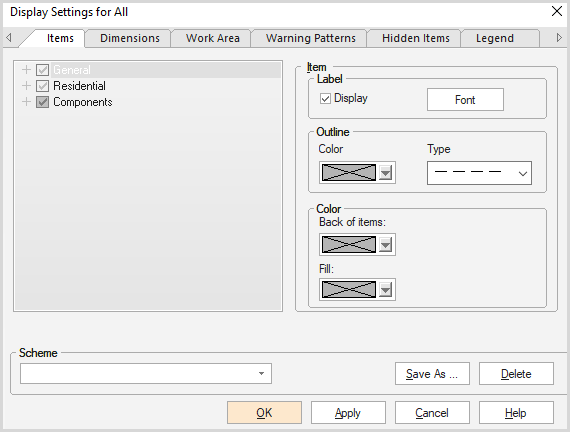Uncheck the Label Display checkbox
This screenshot has height=432, width=570.
pos(325,99)
